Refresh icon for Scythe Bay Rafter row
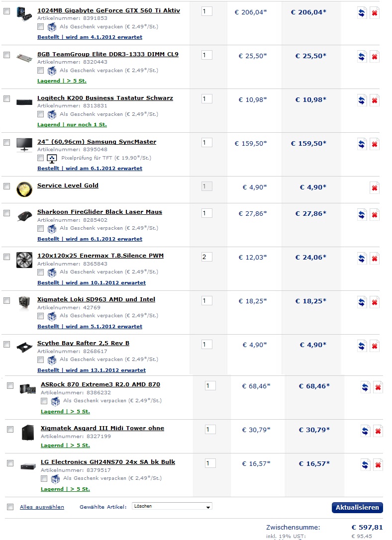This screenshot has height=540, width=392. [361, 346]
